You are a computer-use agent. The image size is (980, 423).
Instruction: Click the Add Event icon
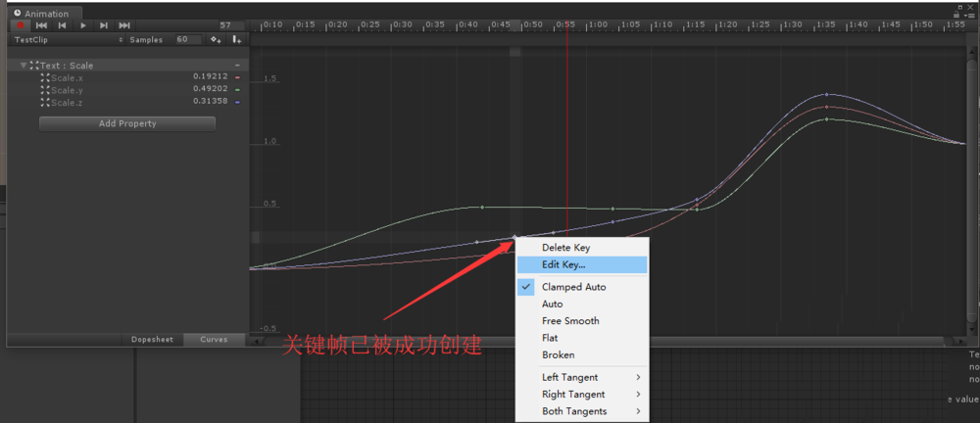point(236,40)
